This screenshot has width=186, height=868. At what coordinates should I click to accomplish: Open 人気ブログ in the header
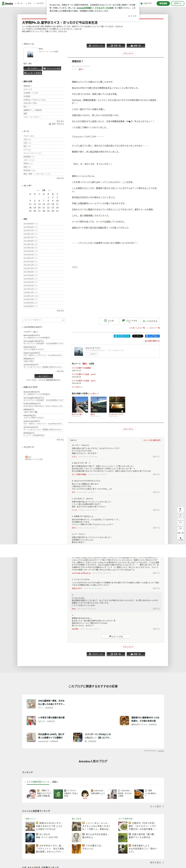(146, 3)
